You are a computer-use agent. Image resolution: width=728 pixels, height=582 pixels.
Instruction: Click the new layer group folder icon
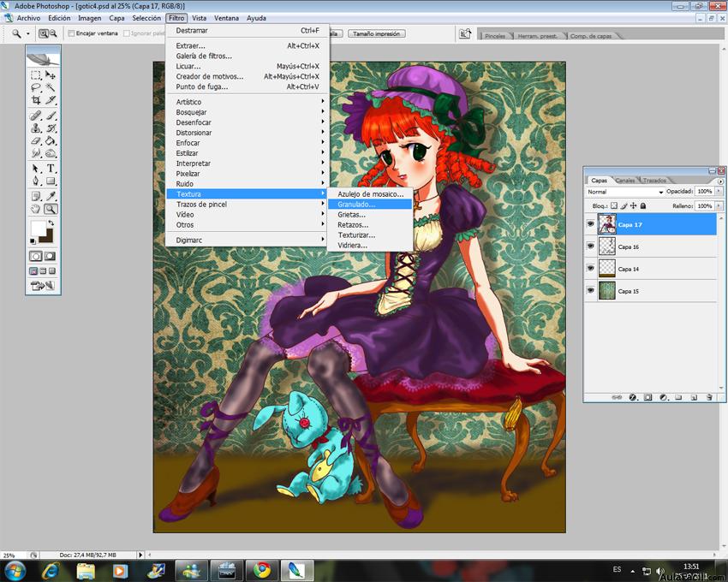[x=678, y=397]
